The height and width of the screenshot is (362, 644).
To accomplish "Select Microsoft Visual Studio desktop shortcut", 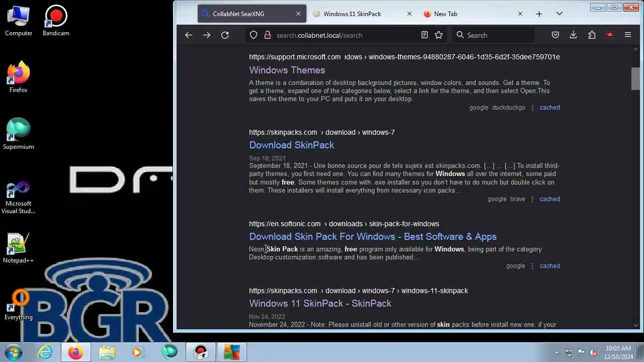I will click(19, 198).
